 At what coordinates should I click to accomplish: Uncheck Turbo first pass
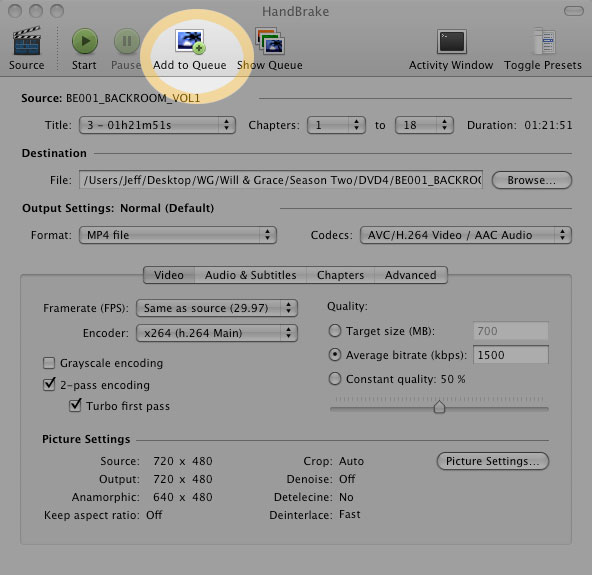point(75,406)
